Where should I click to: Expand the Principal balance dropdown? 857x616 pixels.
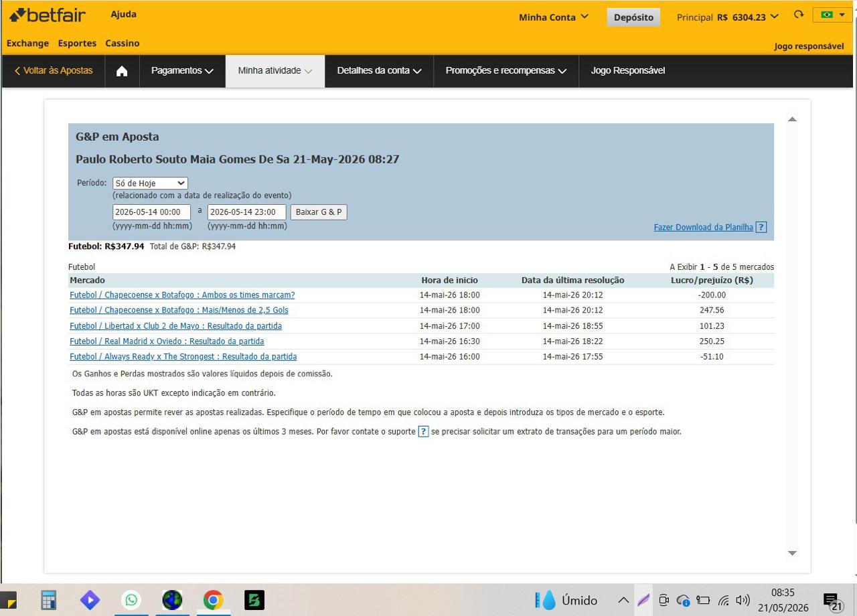(x=728, y=17)
